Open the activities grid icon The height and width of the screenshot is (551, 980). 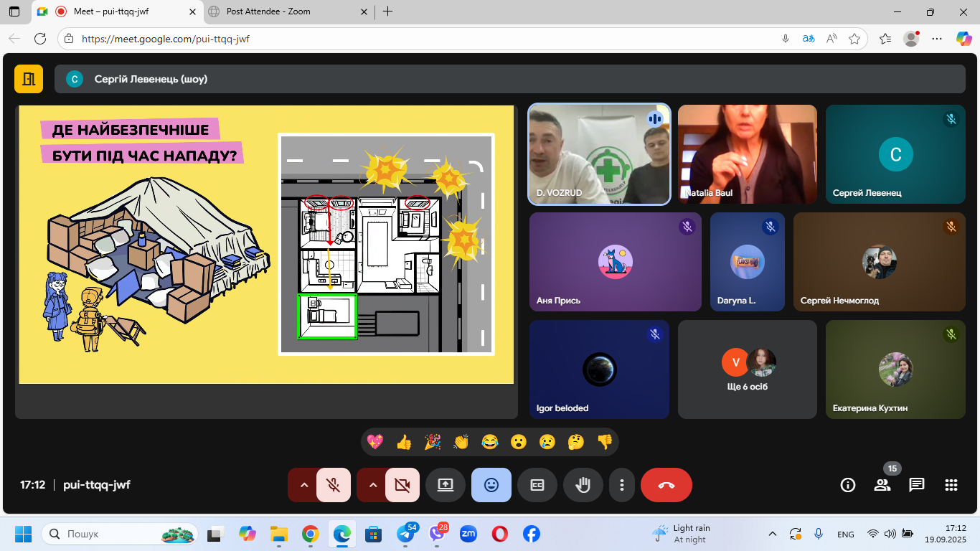[951, 485]
